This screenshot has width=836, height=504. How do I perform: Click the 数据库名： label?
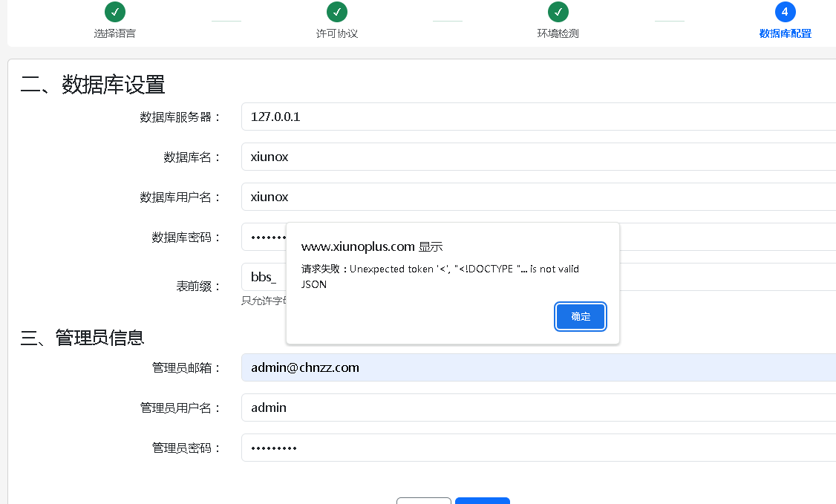coord(192,157)
